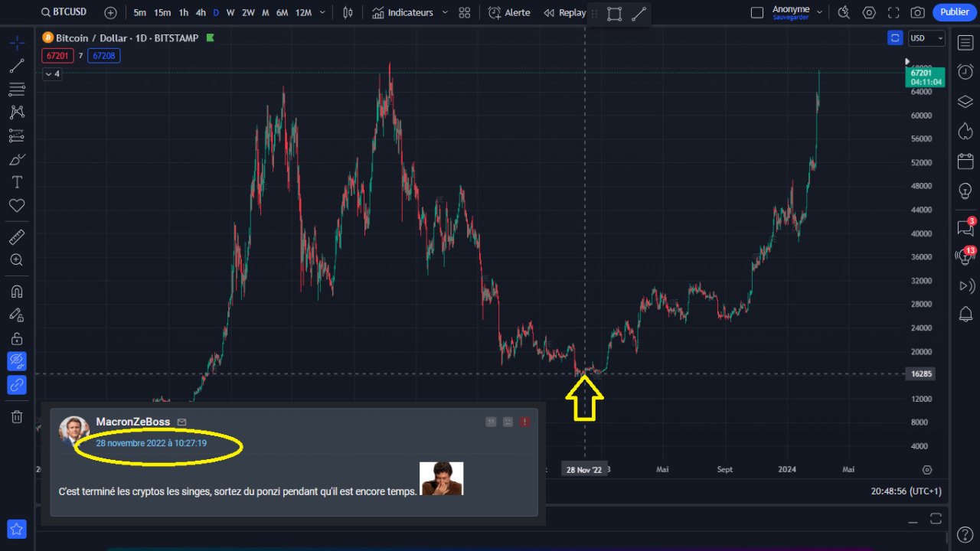Toggle lock all drawing tools
The height and width of the screenshot is (551, 980).
[17, 338]
